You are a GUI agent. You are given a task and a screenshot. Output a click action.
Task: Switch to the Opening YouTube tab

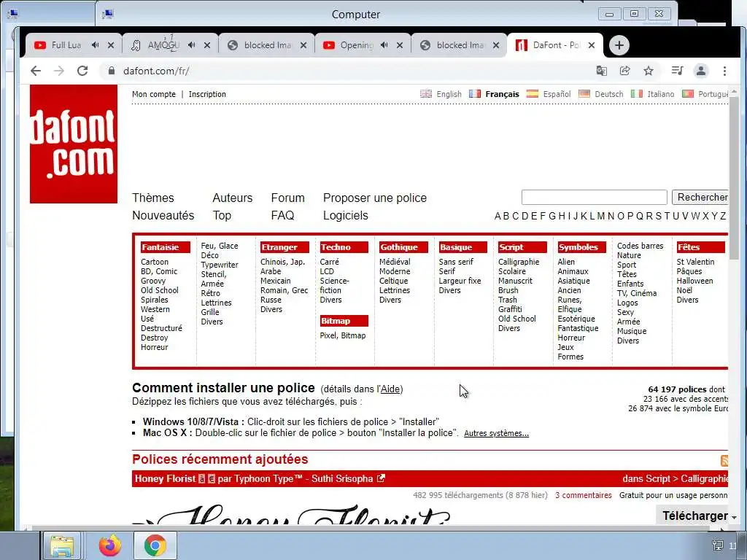click(355, 45)
